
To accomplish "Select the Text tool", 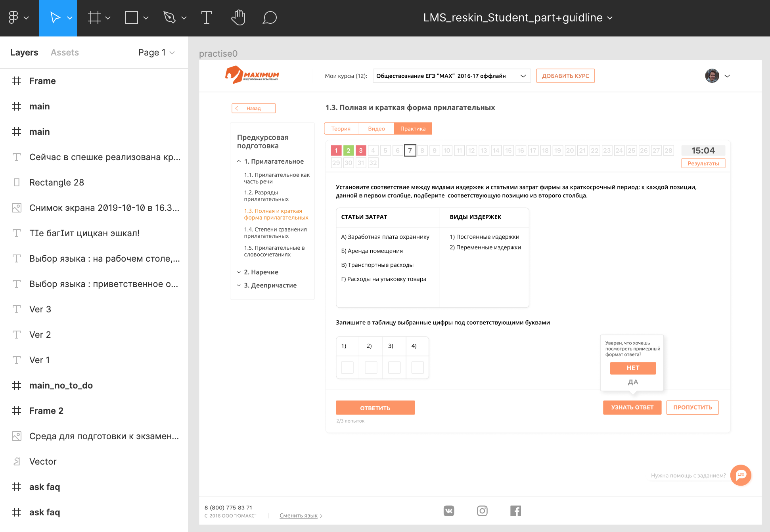I will pos(207,18).
